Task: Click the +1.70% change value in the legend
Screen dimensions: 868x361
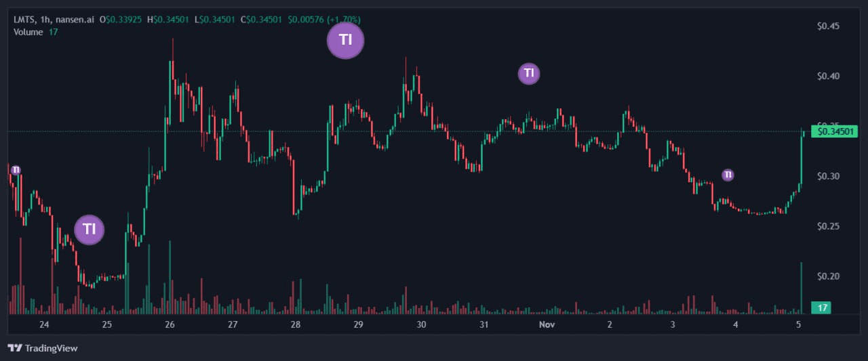Action: tap(344, 20)
